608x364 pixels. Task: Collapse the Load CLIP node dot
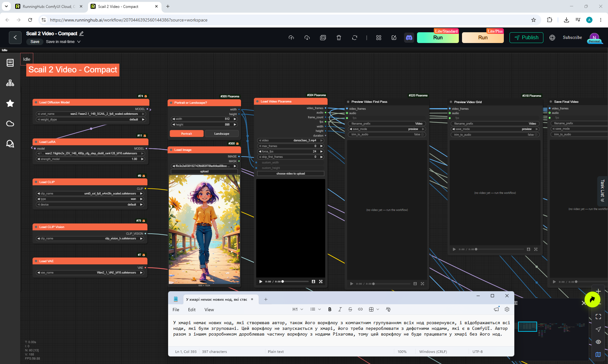coord(36,182)
